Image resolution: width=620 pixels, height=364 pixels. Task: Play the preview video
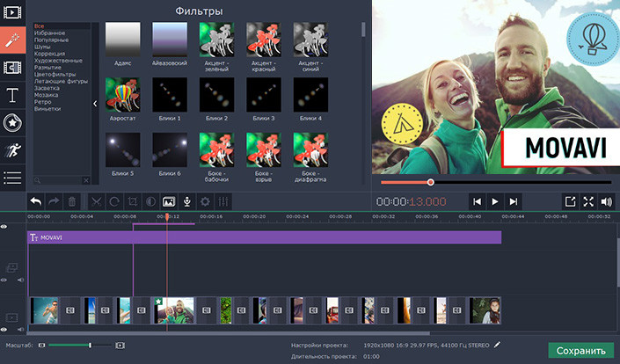point(495,201)
